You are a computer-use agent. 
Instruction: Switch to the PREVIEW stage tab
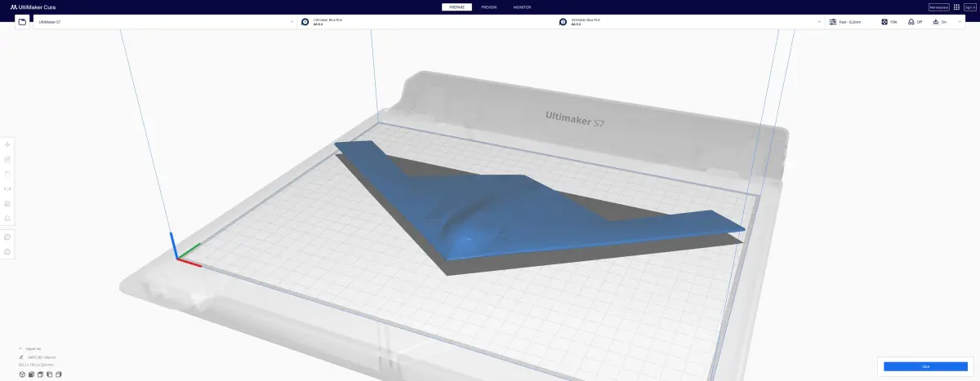[488, 7]
